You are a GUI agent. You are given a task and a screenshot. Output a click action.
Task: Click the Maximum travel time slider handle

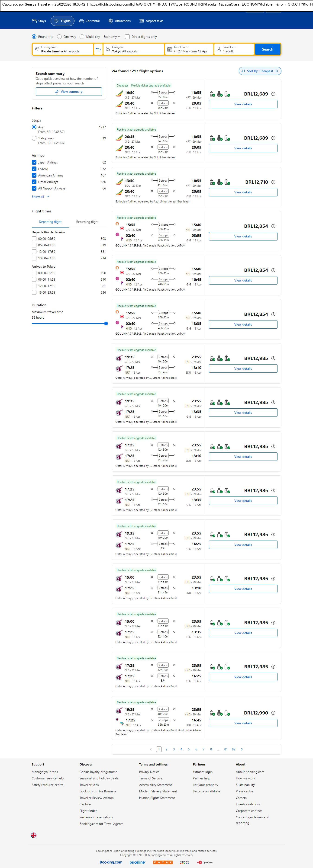click(106, 323)
